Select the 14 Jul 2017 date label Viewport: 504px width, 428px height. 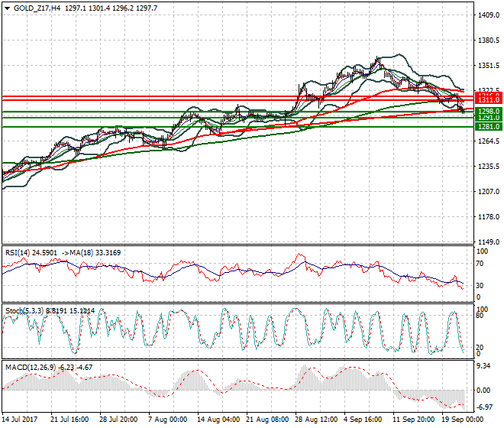tap(20, 420)
